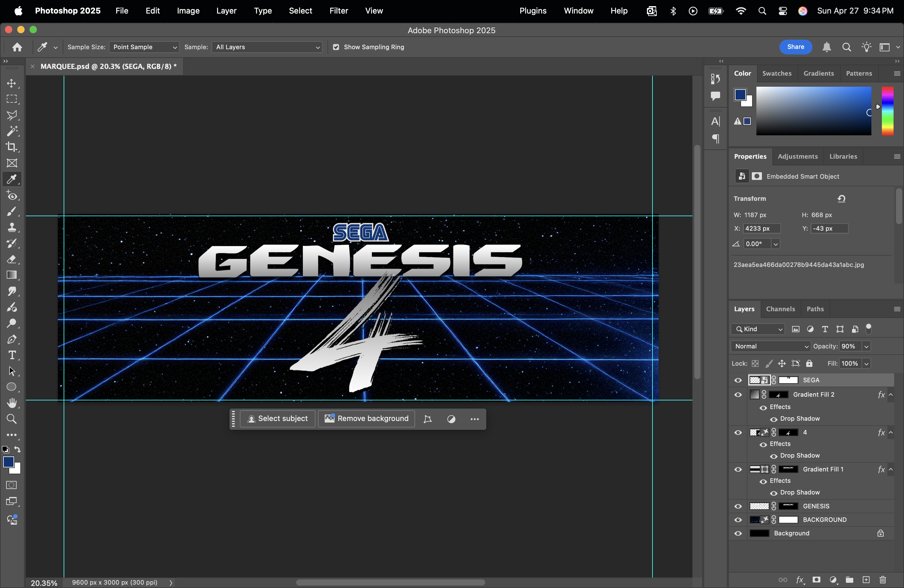Open the layer filter Kind dropdown

pos(758,329)
